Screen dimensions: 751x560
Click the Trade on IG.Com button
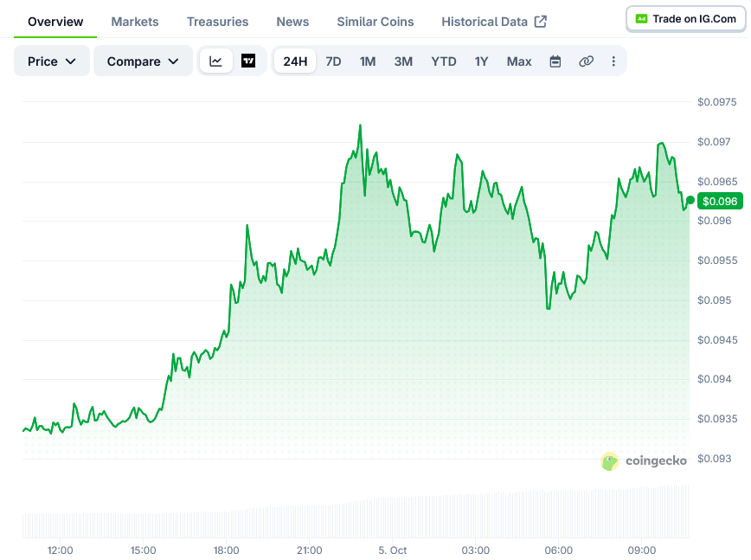(x=686, y=19)
